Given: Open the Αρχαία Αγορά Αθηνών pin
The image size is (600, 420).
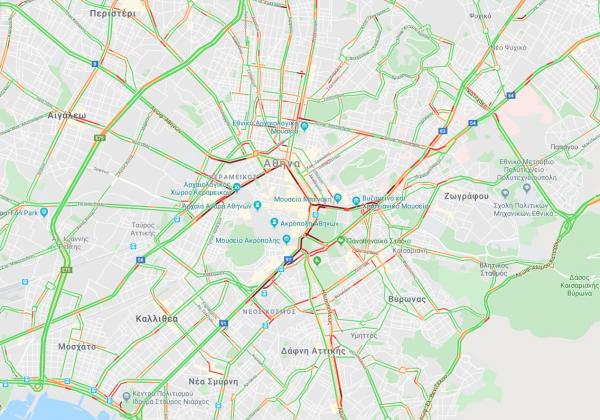Looking at the screenshot, I should pos(257,205).
